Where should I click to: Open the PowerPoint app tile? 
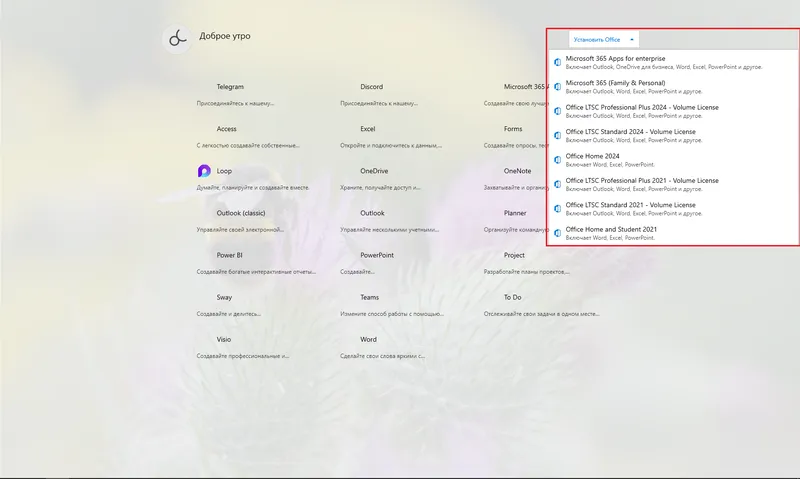pos(367,263)
